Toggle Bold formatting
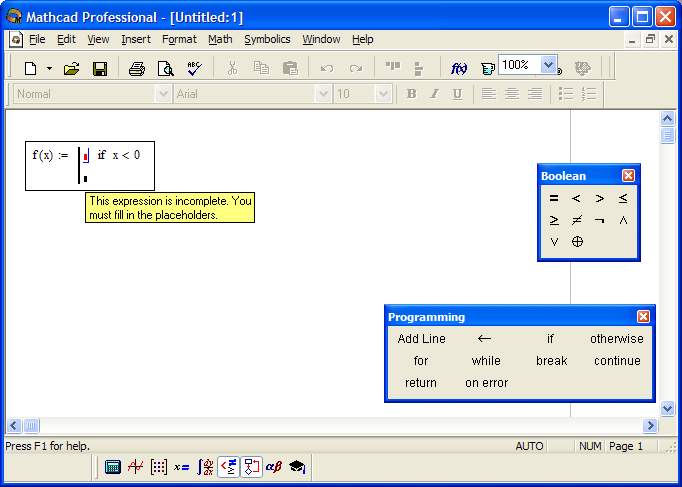Viewport: 682px width, 487px height. [411, 93]
